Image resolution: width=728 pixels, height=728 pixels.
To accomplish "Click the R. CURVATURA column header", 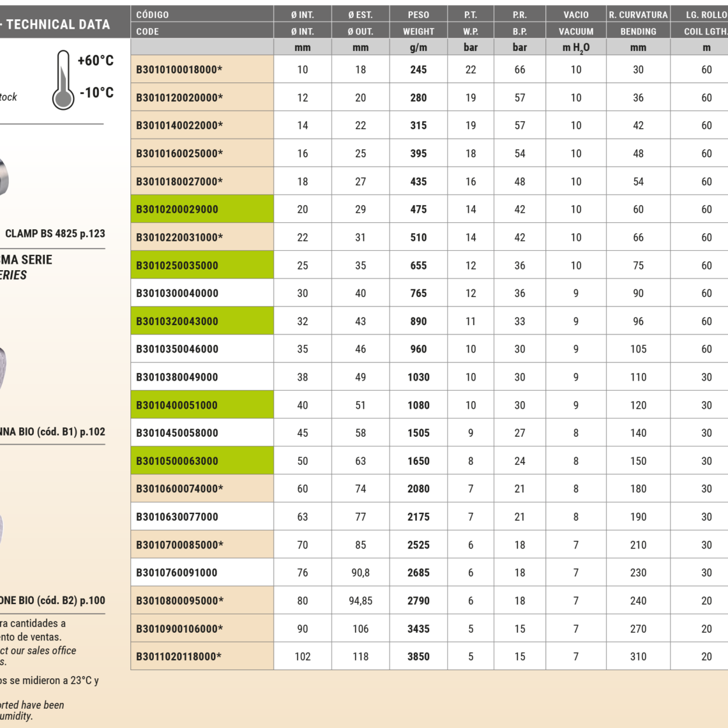I will pyautogui.click(x=638, y=15).
